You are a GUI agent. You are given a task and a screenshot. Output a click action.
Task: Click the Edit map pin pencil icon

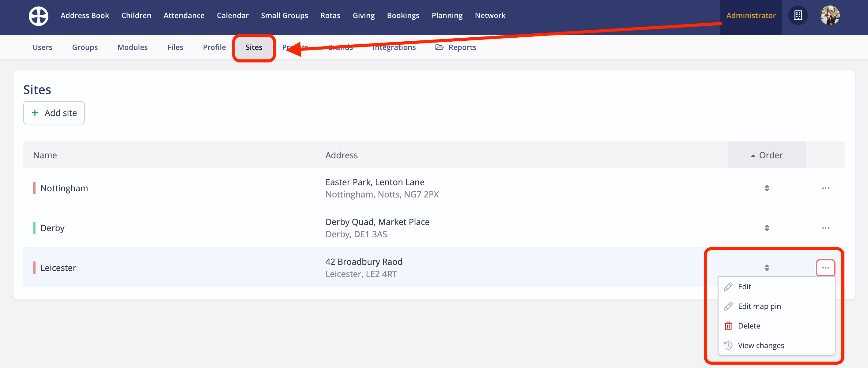pyautogui.click(x=728, y=306)
